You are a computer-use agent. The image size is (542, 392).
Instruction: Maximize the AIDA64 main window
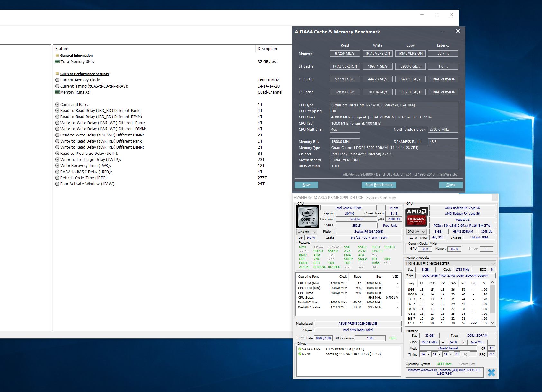tap(436, 14)
